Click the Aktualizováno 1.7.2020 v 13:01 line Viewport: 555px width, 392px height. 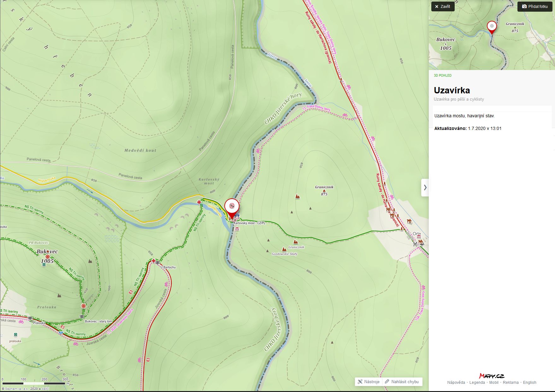click(468, 128)
